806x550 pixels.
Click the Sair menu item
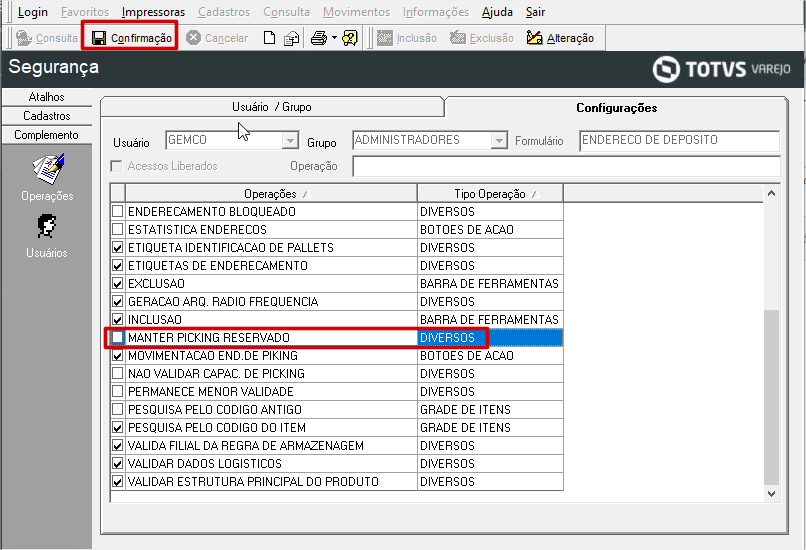tap(535, 12)
